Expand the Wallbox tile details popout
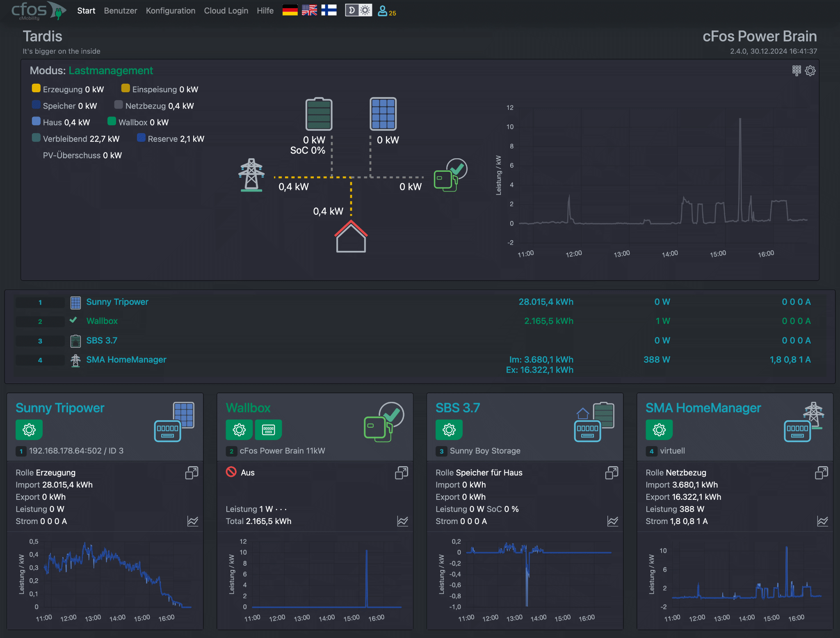Image resolution: width=840 pixels, height=638 pixels. (x=401, y=472)
